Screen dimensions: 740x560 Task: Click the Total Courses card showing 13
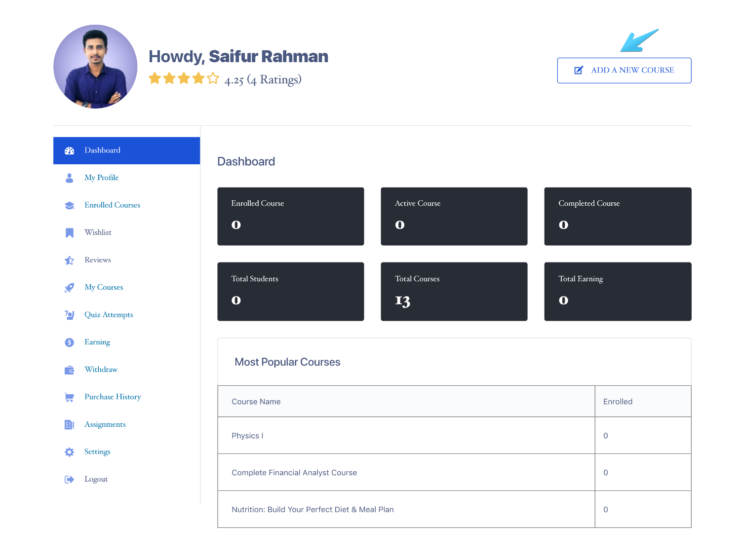(x=454, y=292)
